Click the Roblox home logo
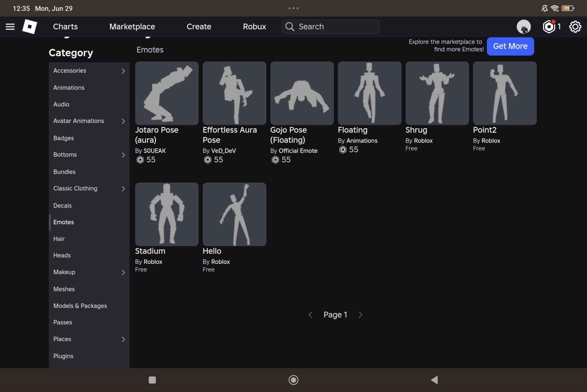 pos(30,27)
